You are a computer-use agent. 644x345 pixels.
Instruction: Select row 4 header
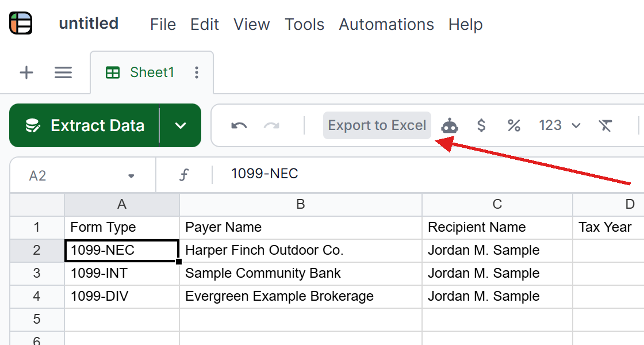pos(37,296)
